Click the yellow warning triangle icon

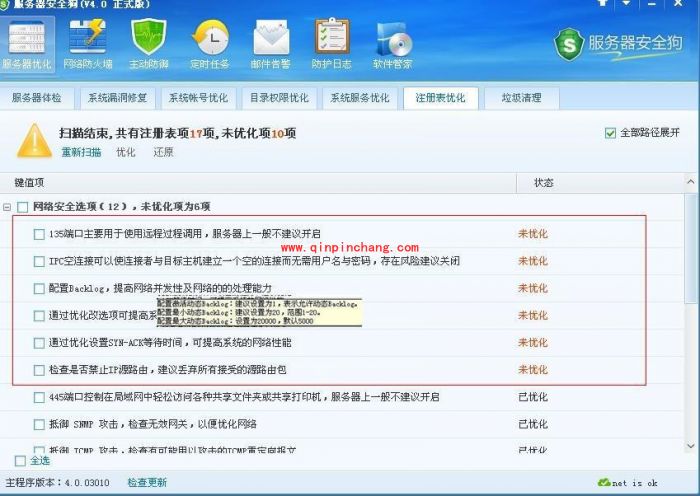pos(34,141)
